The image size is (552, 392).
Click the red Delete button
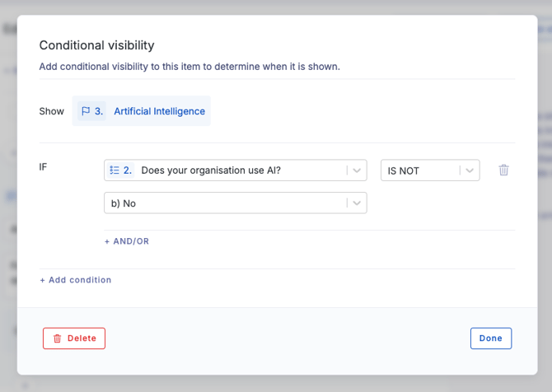click(74, 338)
